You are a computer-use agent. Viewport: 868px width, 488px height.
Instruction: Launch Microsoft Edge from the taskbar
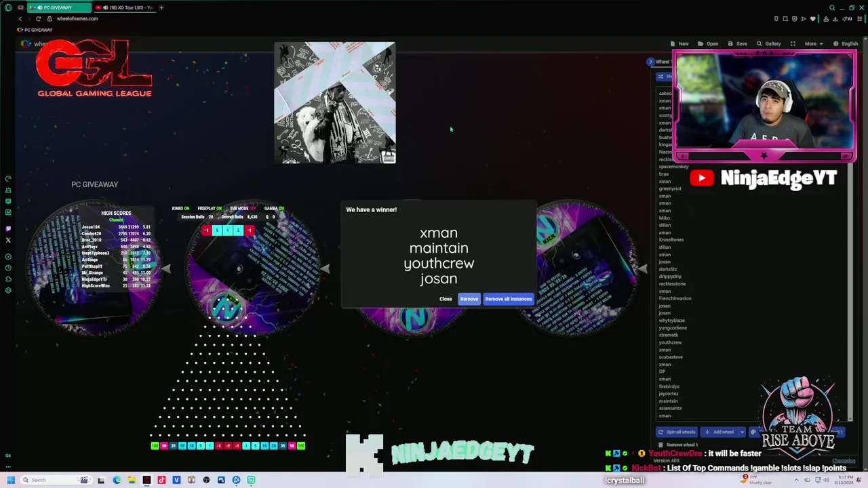point(117,480)
